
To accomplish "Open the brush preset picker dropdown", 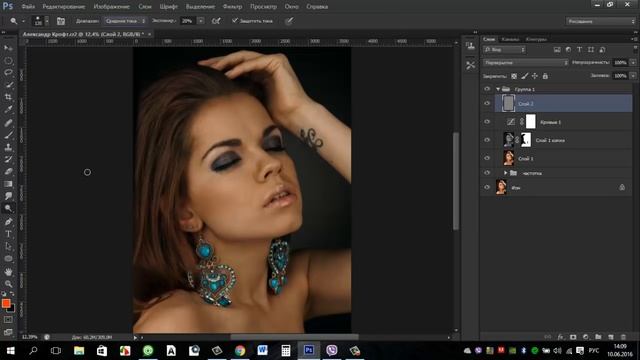I will 47,21.
